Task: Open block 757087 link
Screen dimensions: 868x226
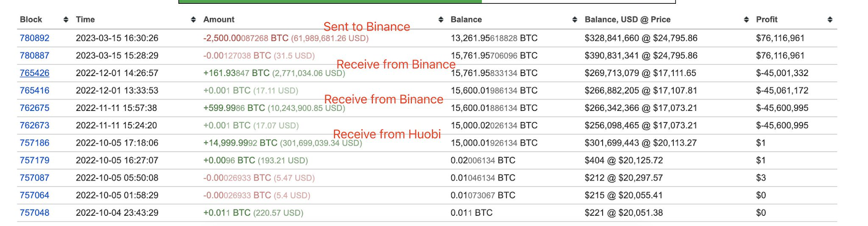Action: pos(34,178)
